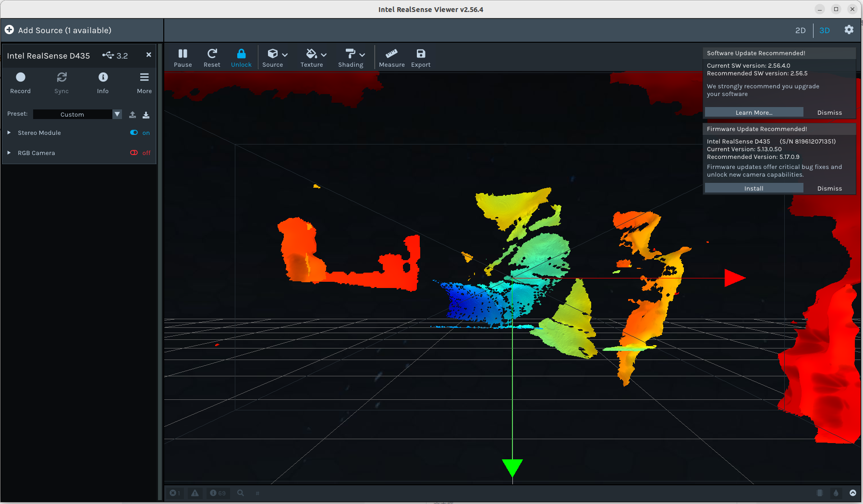This screenshot has height=504, width=863.
Task: Open device Info
Action: 103,83
